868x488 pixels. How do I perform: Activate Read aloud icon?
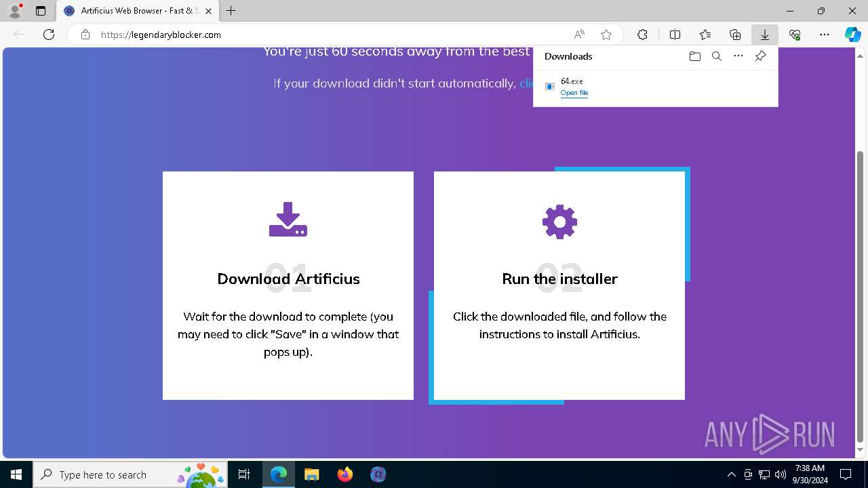pyautogui.click(x=579, y=35)
